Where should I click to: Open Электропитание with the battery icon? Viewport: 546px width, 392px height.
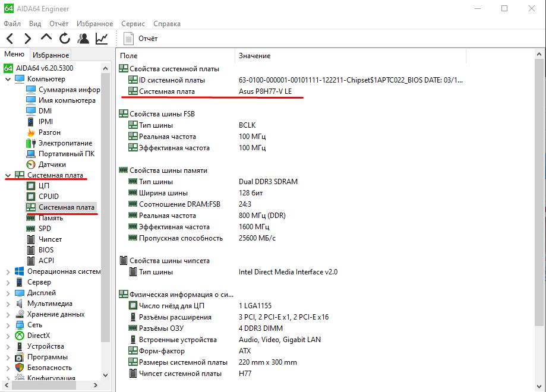pos(59,143)
